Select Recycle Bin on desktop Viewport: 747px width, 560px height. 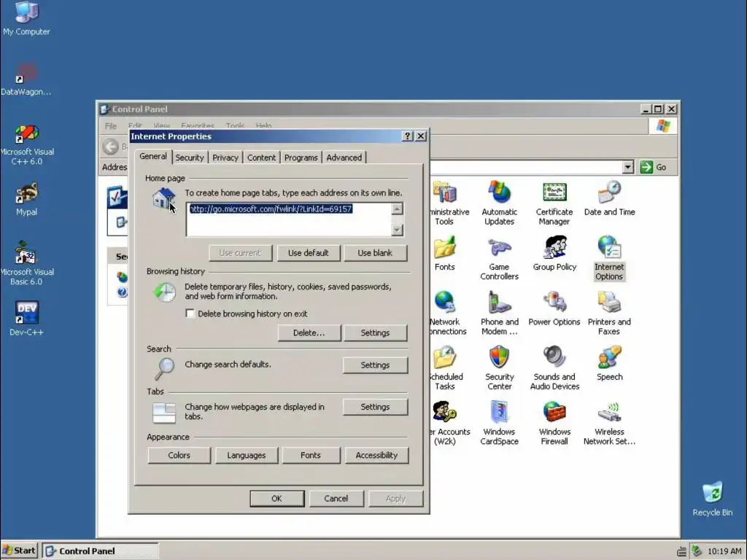(712, 499)
